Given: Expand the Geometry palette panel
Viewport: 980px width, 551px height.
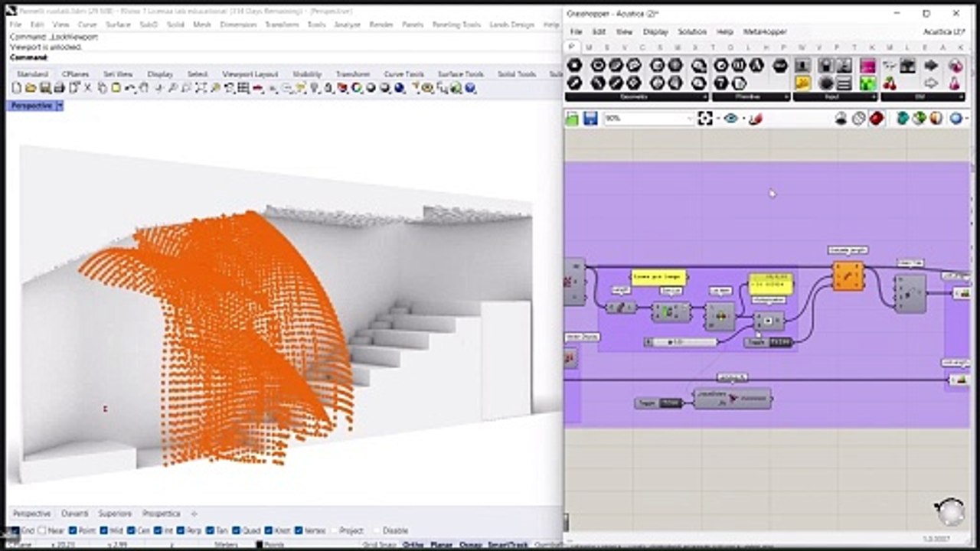Looking at the screenshot, I should click(704, 97).
